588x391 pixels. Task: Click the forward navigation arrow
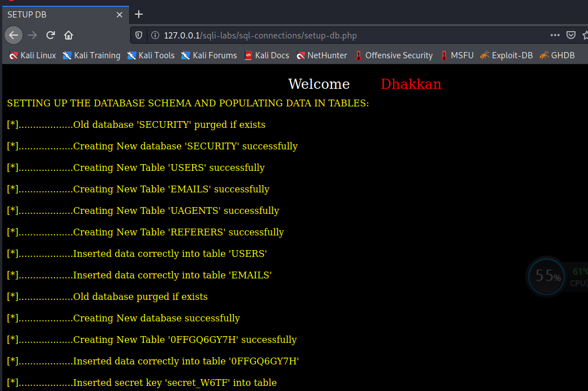(32, 35)
